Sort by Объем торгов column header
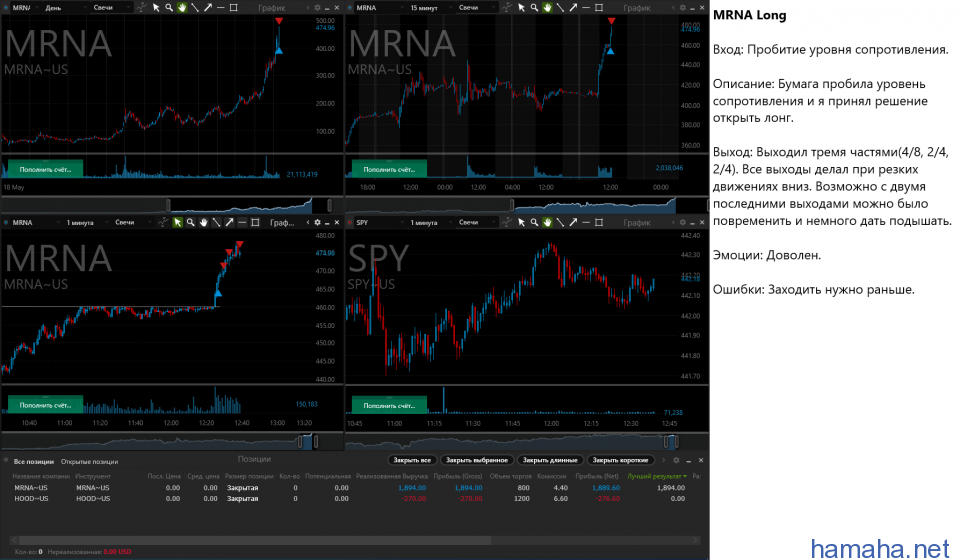 (509, 476)
